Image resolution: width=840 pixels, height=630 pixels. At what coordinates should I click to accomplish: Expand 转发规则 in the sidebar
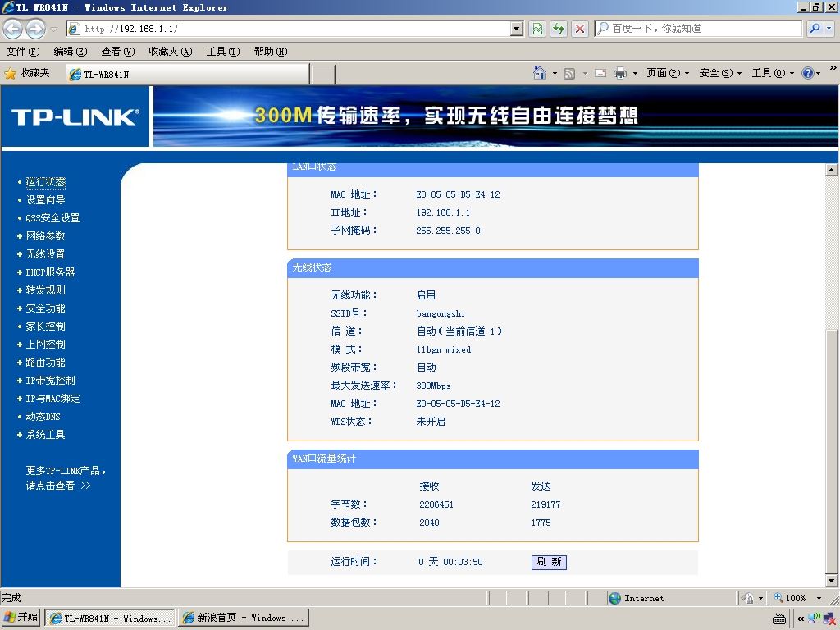pyautogui.click(x=46, y=290)
